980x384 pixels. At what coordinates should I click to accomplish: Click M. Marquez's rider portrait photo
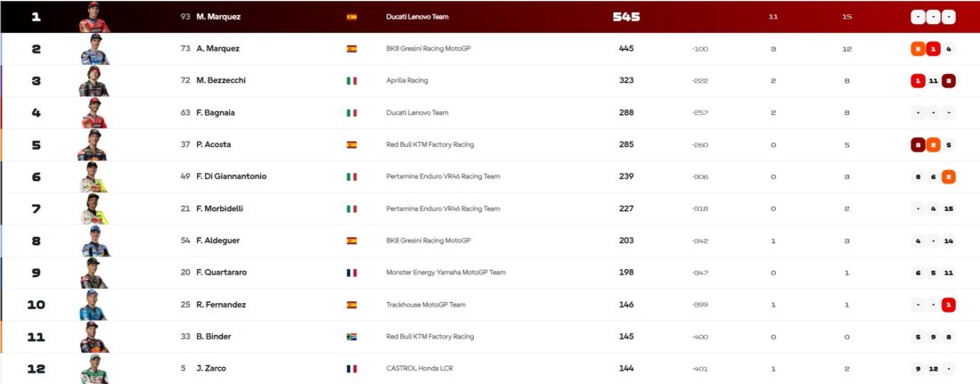tap(94, 17)
